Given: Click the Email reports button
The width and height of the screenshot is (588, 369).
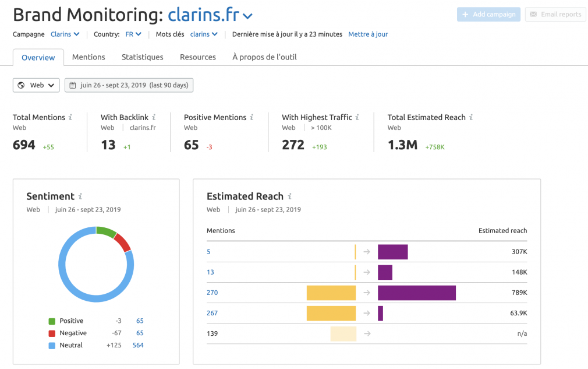Looking at the screenshot, I should [x=556, y=14].
